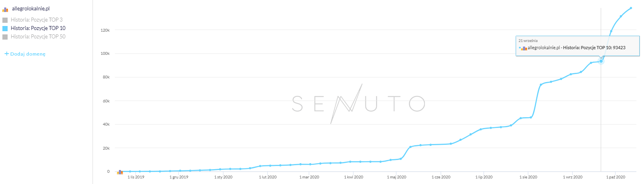
Task: Add a domain via Dodaj domenę link
Action: [x=28, y=54]
